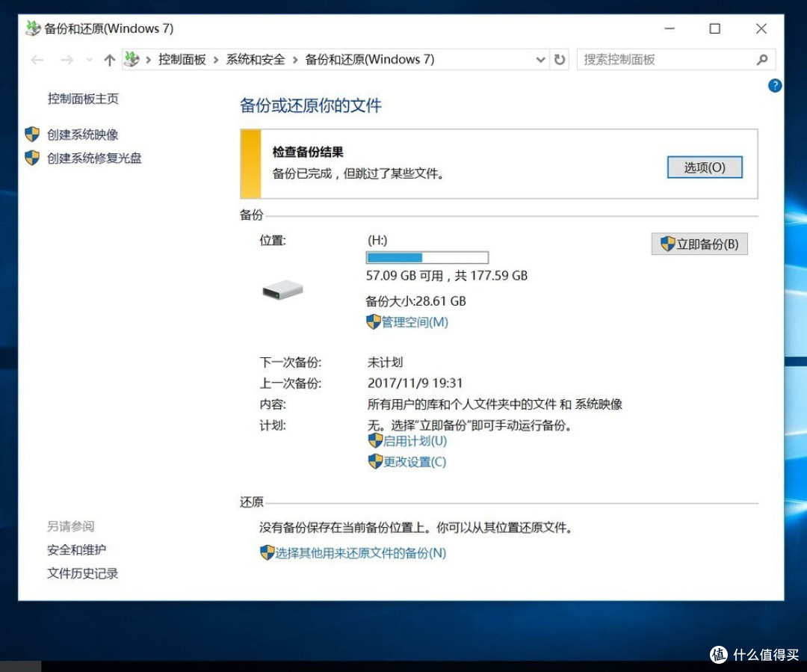Screen dimensions: 807x672
Task: Close the 备份和还原 window
Action: (x=761, y=28)
